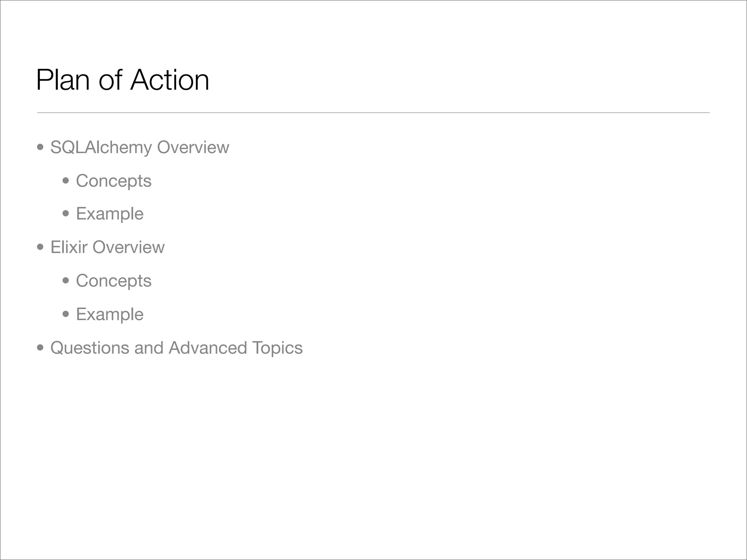Select Example under SQLAlchemy Overview
Viewport: 747px width, 560px height.
(x=109, y=214)
